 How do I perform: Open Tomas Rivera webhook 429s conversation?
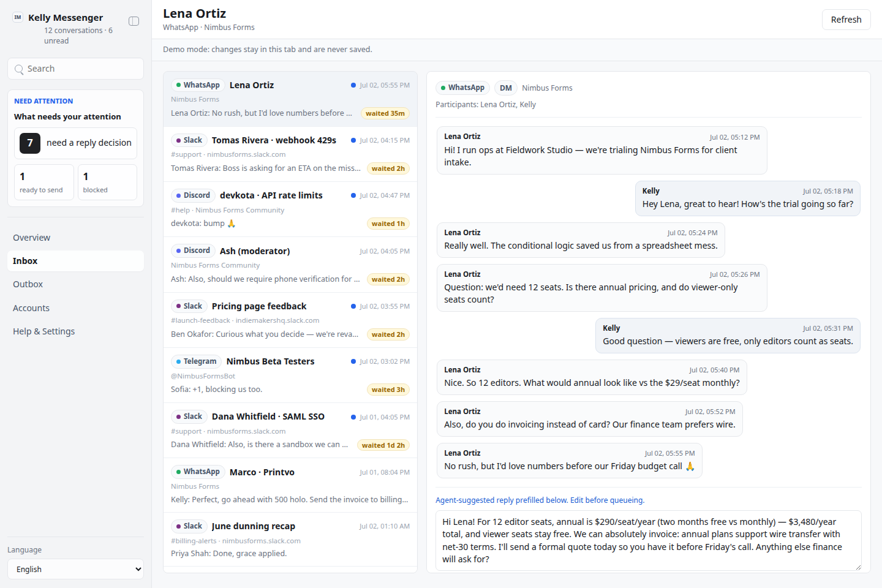(x=290, y=154)
